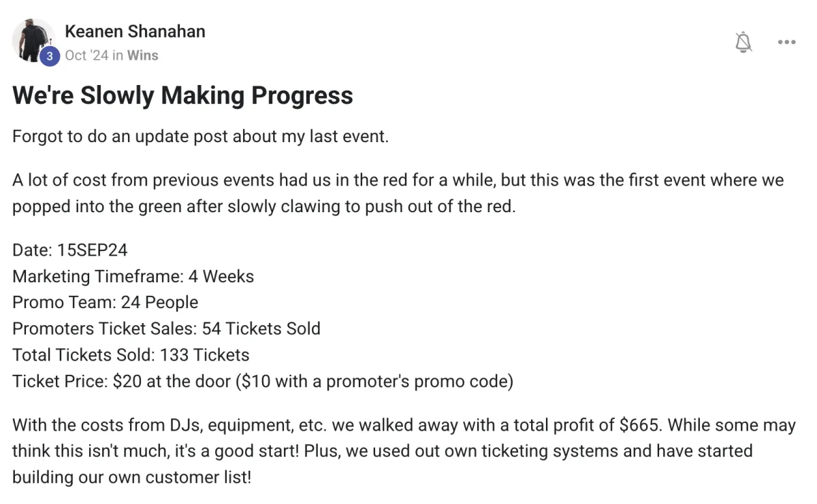The width and height of the screenshot is (817, 504).
Task: Click the level 3 badge on the avatar
Action: [49, 56]
